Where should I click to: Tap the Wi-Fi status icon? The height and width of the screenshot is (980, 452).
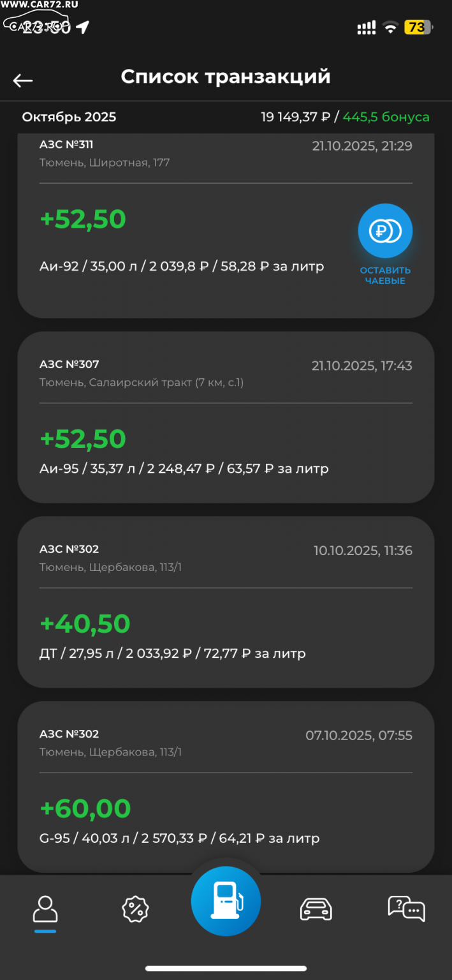pyautogui.click(x=390, y=27)
